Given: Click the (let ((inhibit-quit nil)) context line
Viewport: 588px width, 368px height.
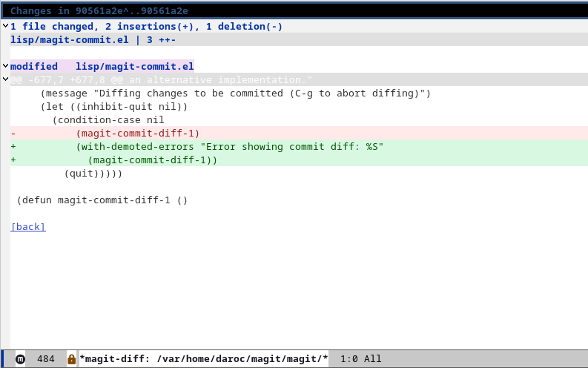Looking at the screenshot, I should [114, 107].
